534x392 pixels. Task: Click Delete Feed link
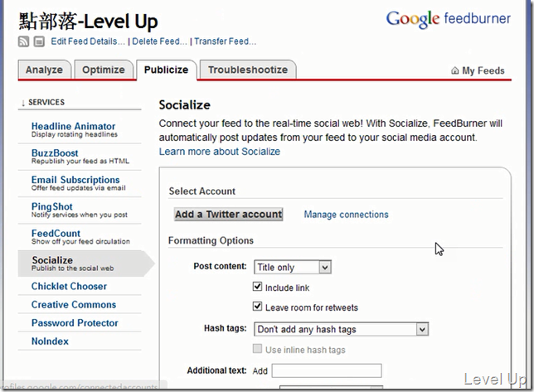coord(159,41)
